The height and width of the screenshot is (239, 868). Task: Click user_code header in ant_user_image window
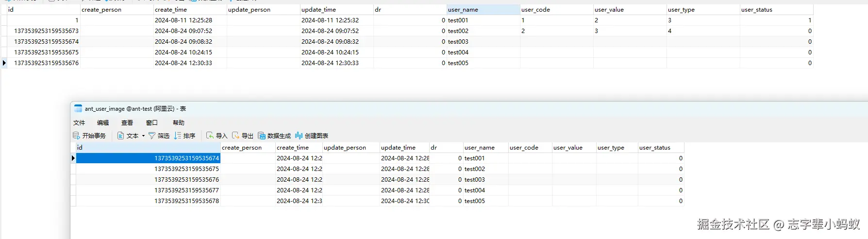pos(530,148)
